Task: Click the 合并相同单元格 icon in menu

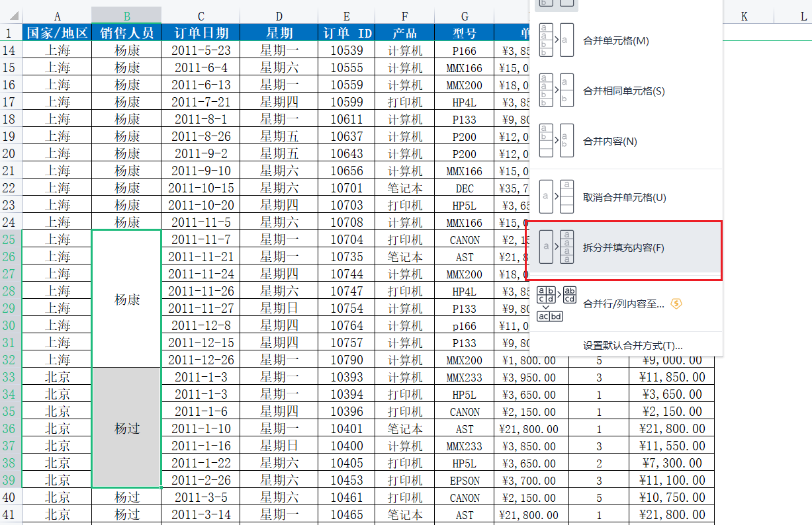Action: point(557,91)
